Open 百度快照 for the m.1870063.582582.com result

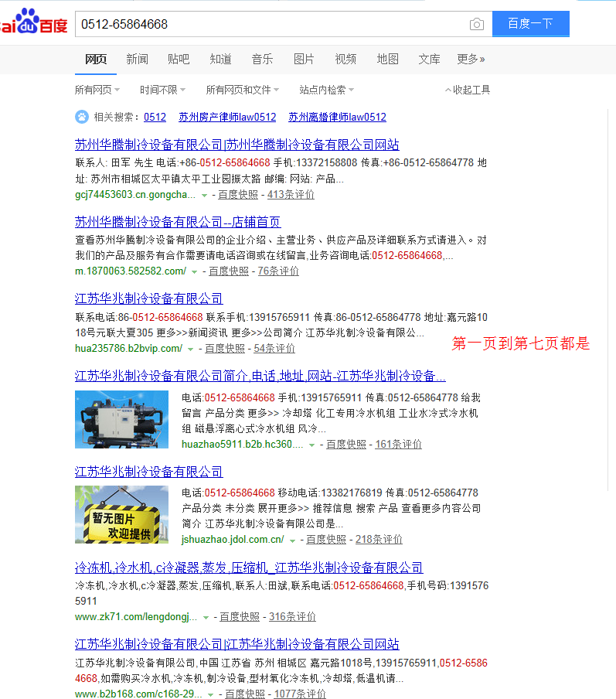point(229,271)
